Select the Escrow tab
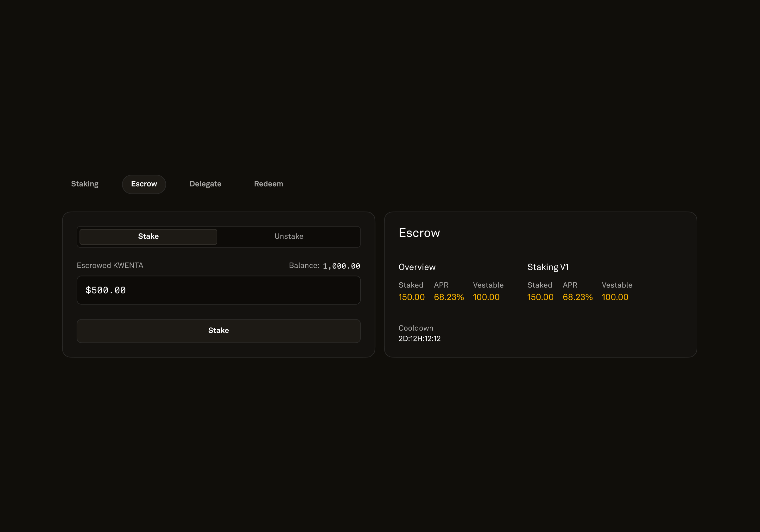This screenshot has height=532, width=760. (x=144, y=184)
